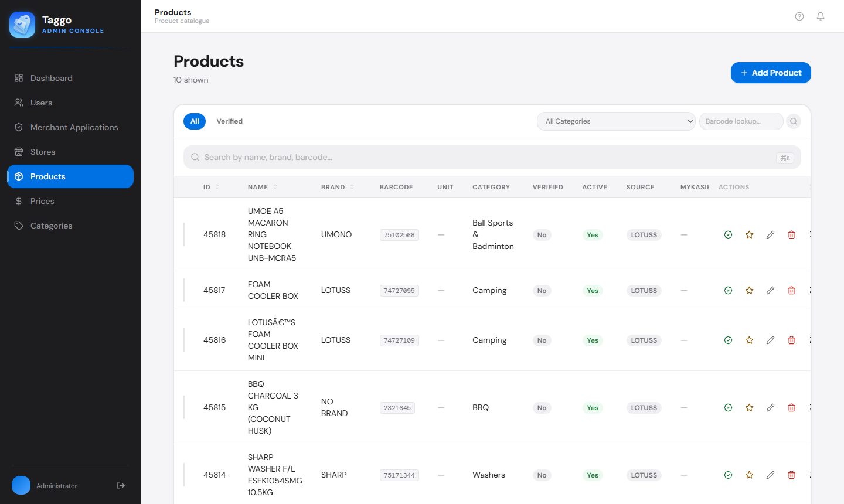Click barcode 2321645
The width and height of the screenshot is (844, 504).
coord(397,408)
